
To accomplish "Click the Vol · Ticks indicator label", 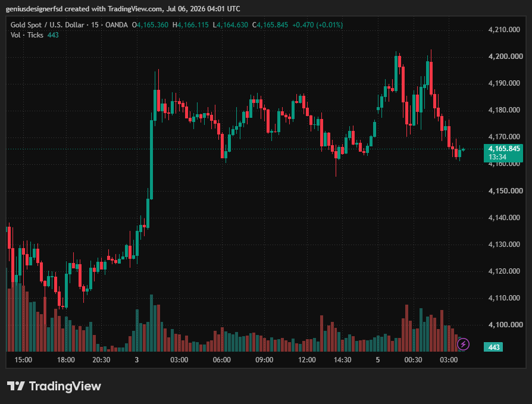I will pyautogui.click(x=27, y=35).
